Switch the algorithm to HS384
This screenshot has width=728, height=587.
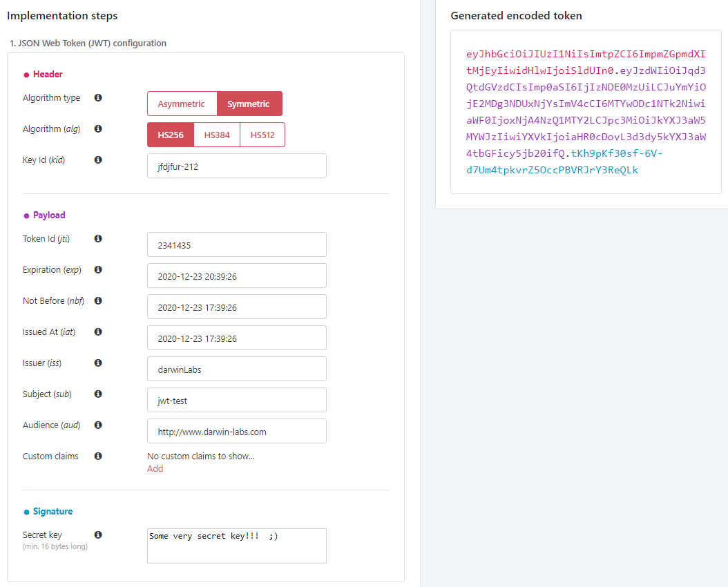[x=216, y=135]
